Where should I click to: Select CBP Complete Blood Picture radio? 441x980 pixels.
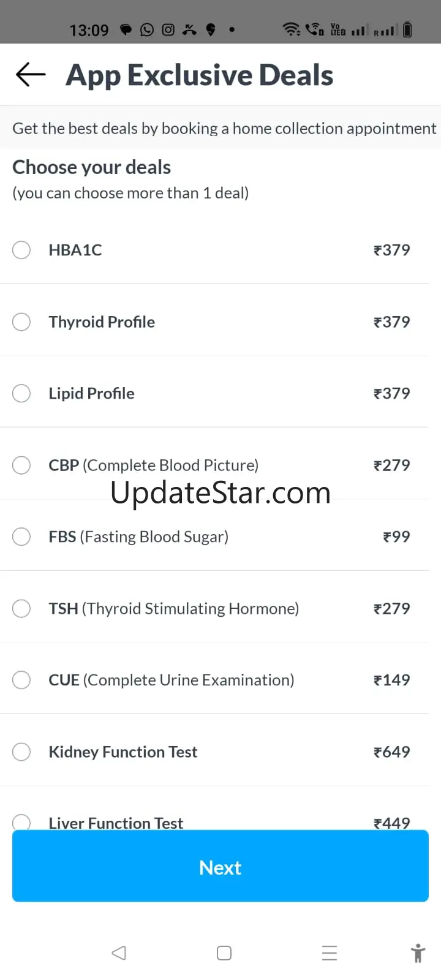[x=21, y=465]
